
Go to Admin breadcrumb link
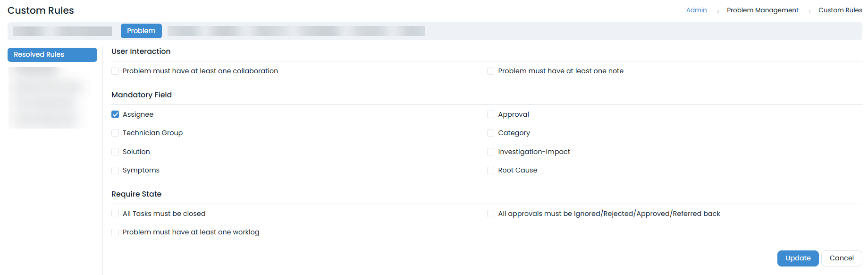[696, 10]
